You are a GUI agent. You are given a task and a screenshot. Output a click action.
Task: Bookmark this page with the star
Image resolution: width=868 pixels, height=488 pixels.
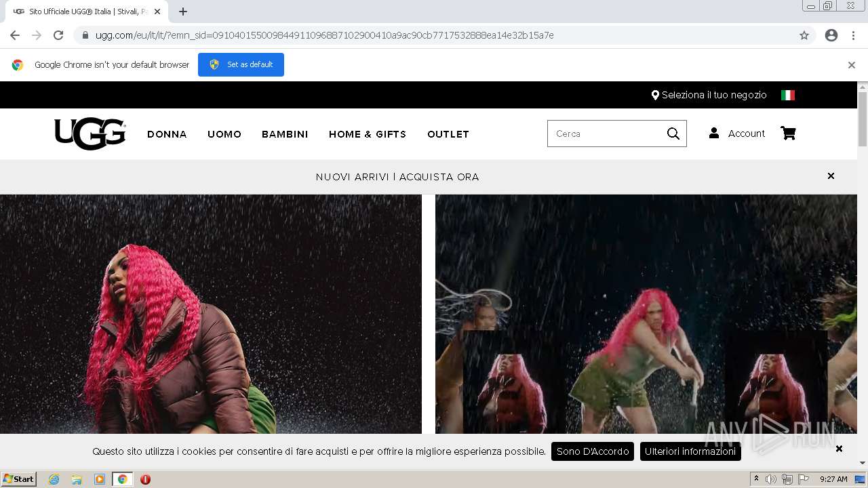[804, 35]
